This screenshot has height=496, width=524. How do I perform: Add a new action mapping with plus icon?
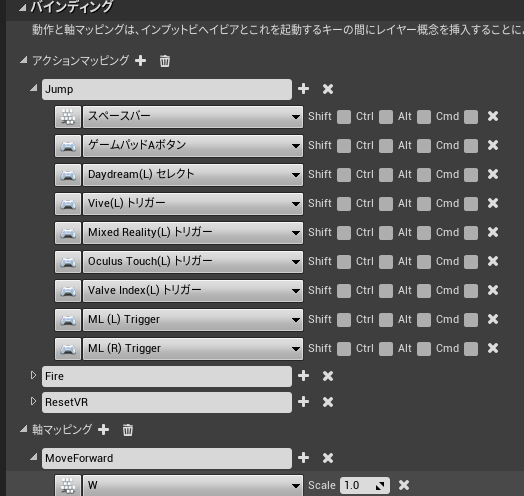(140, 61)
